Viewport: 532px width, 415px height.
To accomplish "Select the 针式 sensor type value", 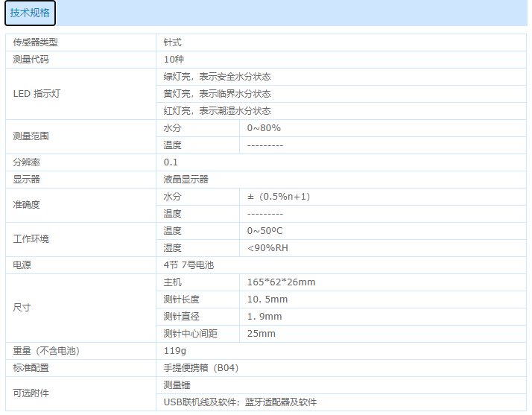I will tap(173, 42).
